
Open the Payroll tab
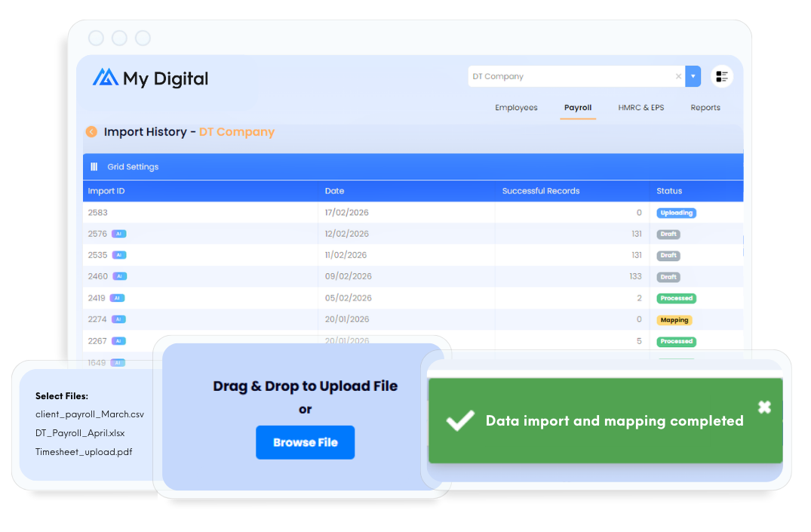pyautogui.click(x=578, y=108)
